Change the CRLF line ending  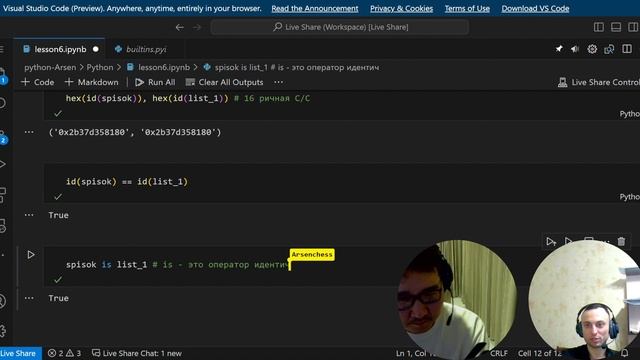point(499,353)
